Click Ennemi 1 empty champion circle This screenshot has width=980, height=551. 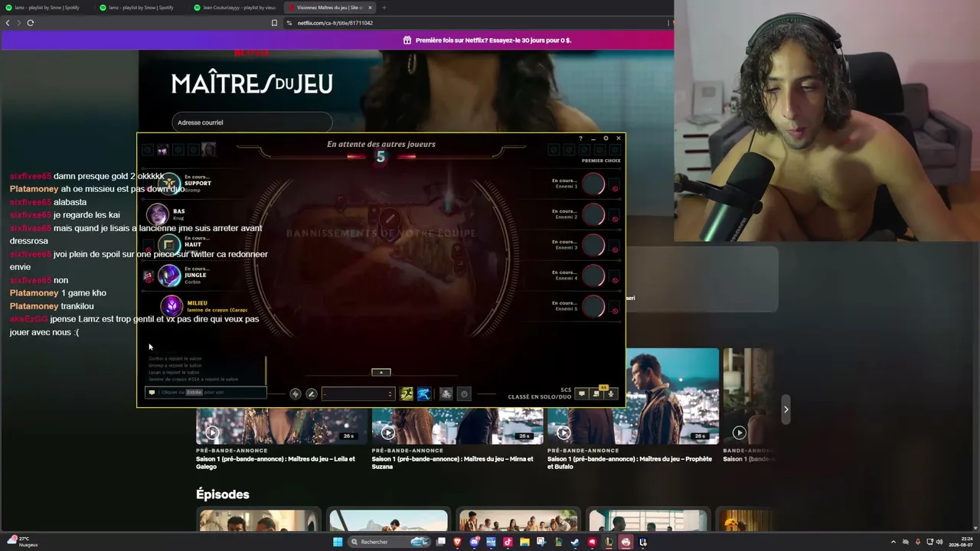pyautogui.click(x=593, y=184)
